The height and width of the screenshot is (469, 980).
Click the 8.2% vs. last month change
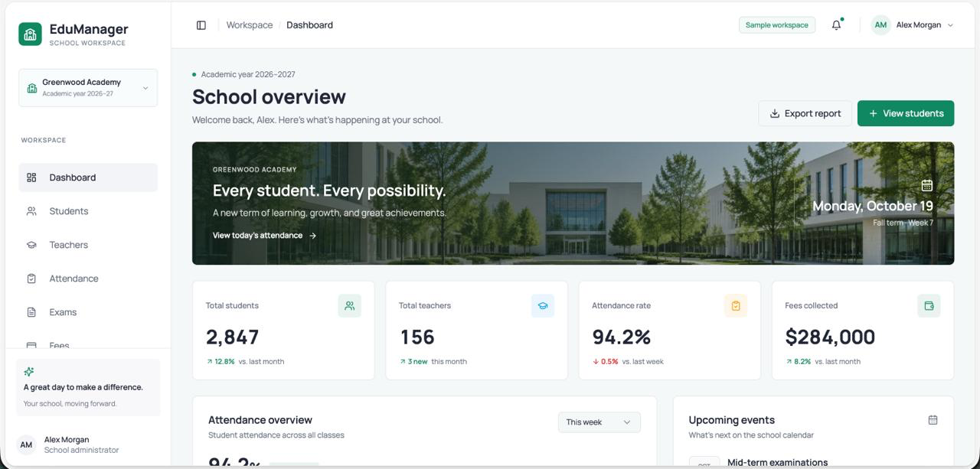[x=823, y=362]
